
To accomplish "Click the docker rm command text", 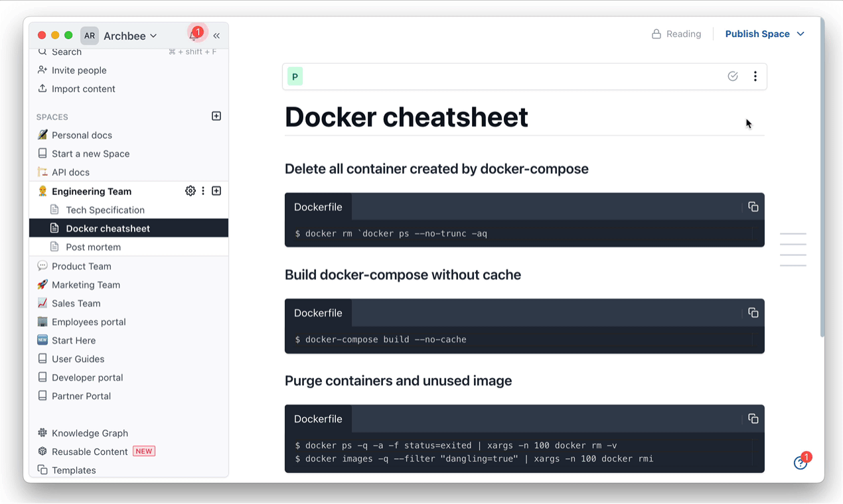I will point(391,233).
